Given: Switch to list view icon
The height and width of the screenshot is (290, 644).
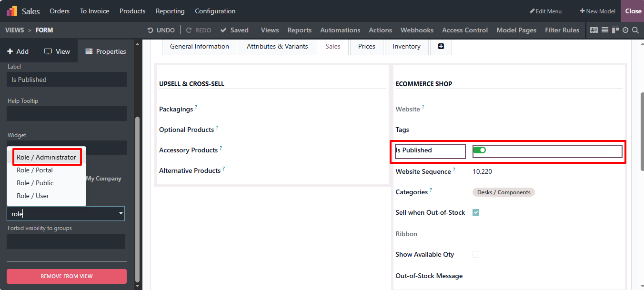Looking at the screenshot, I should (x=605, y=30).
